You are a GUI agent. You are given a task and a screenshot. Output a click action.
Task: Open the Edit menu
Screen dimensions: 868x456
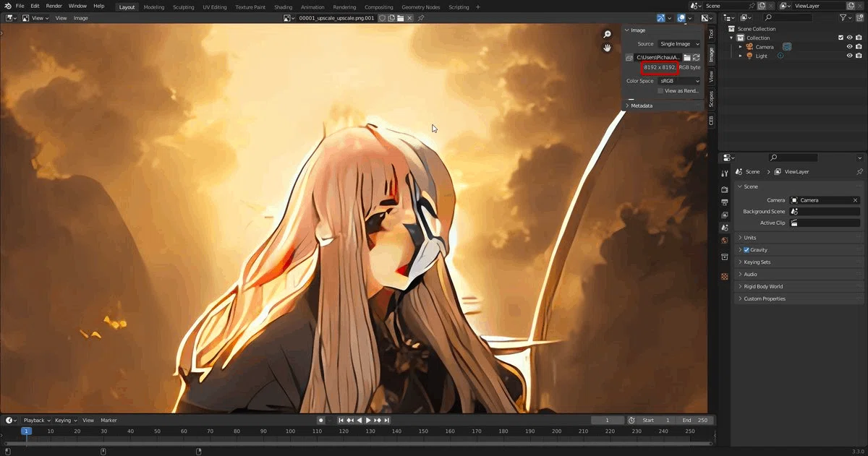pyautogui.click(x=35, y=6)
